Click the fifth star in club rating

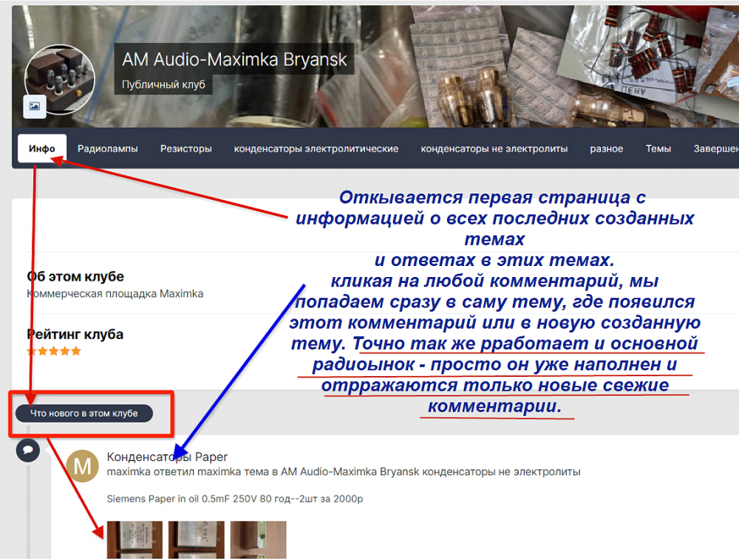pos(75,351)
